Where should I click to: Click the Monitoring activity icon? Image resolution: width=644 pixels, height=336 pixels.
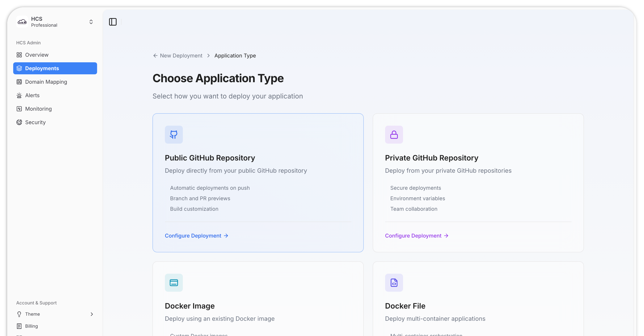point(19,109)
